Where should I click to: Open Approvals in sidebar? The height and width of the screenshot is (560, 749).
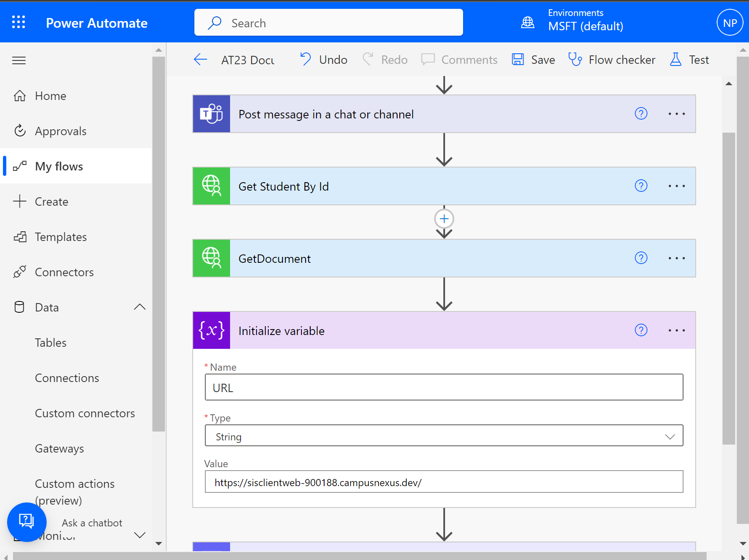[x=76, y=131]
